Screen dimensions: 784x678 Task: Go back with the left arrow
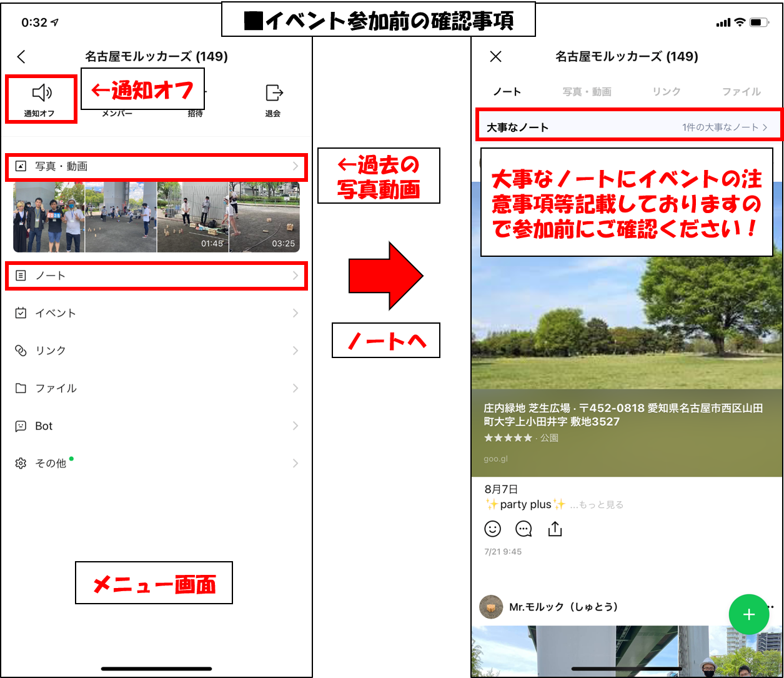(21, 57)
